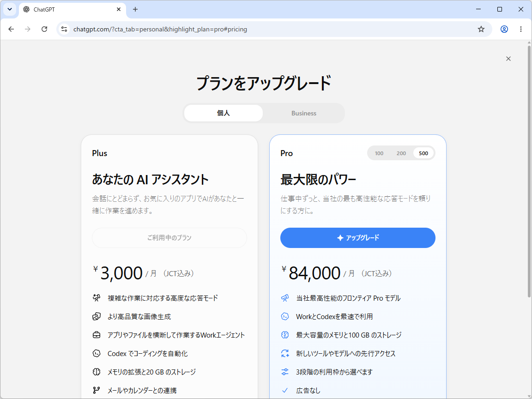The width and height of the screenshot is (532, 399).
Task: Click the advanced response mode icon
Action: click(x=97, y=298)
